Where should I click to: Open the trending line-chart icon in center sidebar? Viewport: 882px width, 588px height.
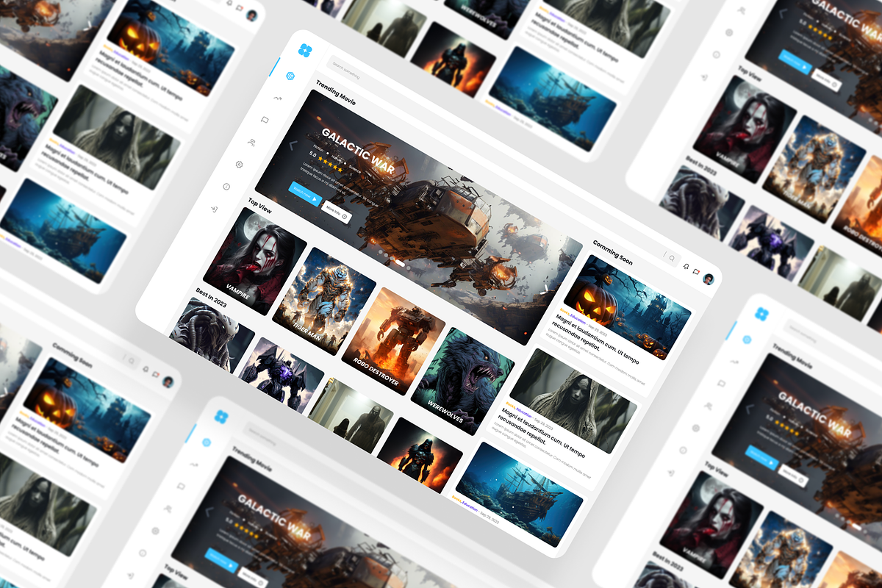click(x=278, y=98)
